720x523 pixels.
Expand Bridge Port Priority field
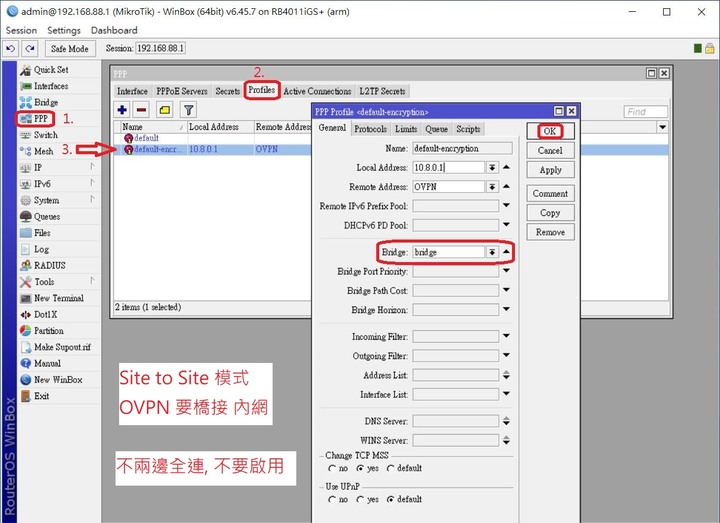pyautogui.click(x=506, y=271)
